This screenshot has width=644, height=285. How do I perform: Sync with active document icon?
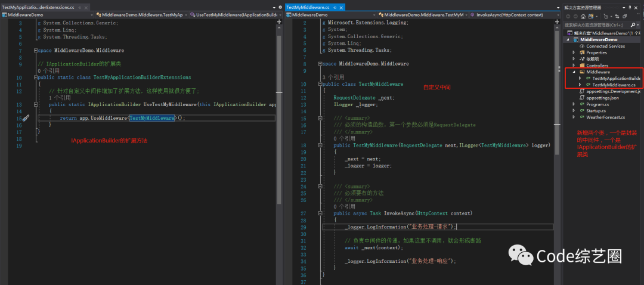point(617,17)
